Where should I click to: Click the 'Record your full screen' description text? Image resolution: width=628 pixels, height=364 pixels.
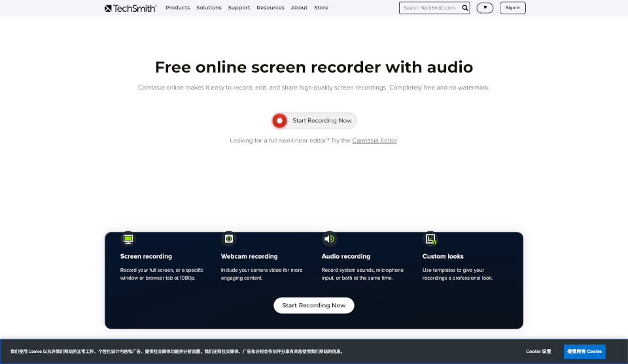click(162, 274)
